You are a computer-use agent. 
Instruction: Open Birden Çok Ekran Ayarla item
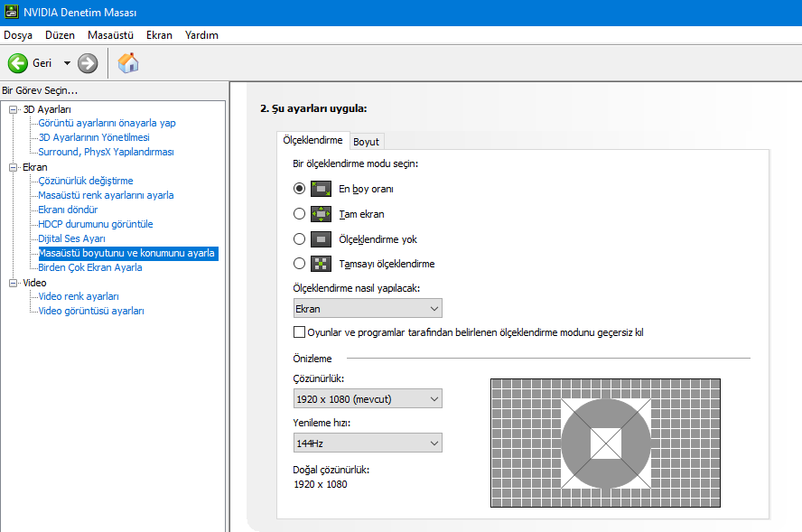click(90, 267)
